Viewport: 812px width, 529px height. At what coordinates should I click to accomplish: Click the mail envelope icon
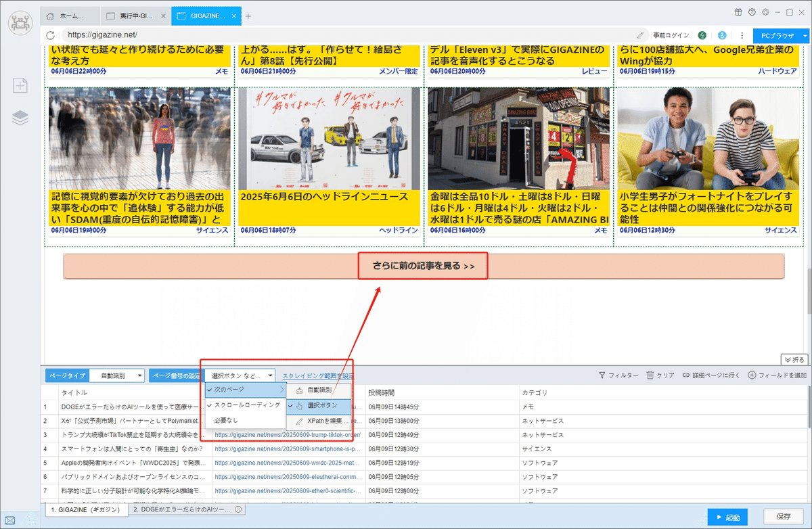click(9, 520)
